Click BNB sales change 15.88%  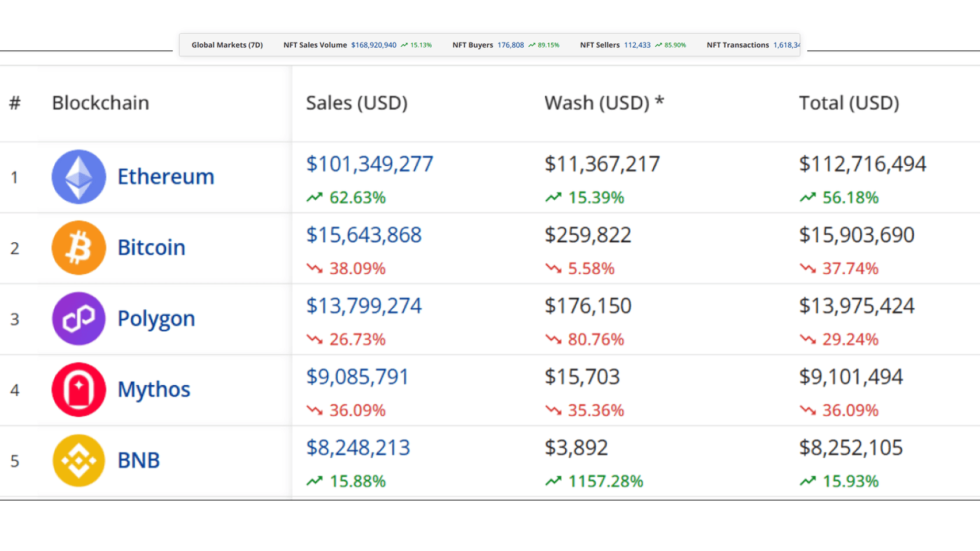[357, 482]
